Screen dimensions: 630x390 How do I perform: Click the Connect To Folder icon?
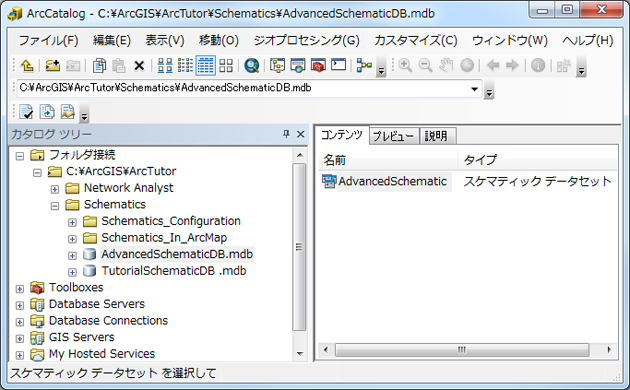(53, 65)
